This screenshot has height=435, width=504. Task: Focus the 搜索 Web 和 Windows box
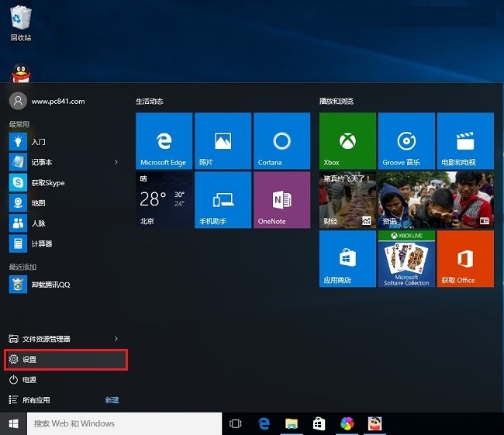[x=124, y=423]
